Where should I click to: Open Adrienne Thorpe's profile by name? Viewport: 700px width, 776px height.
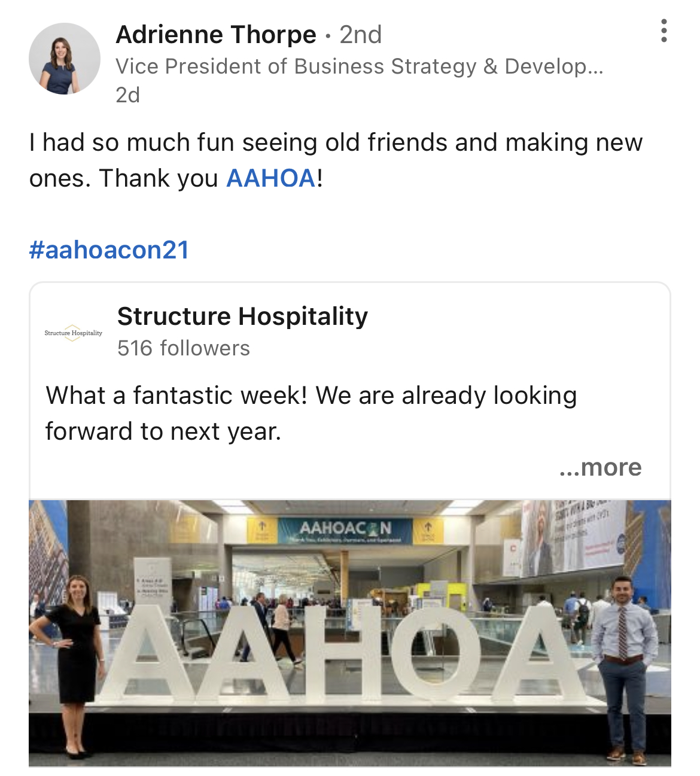pos(216,35)
